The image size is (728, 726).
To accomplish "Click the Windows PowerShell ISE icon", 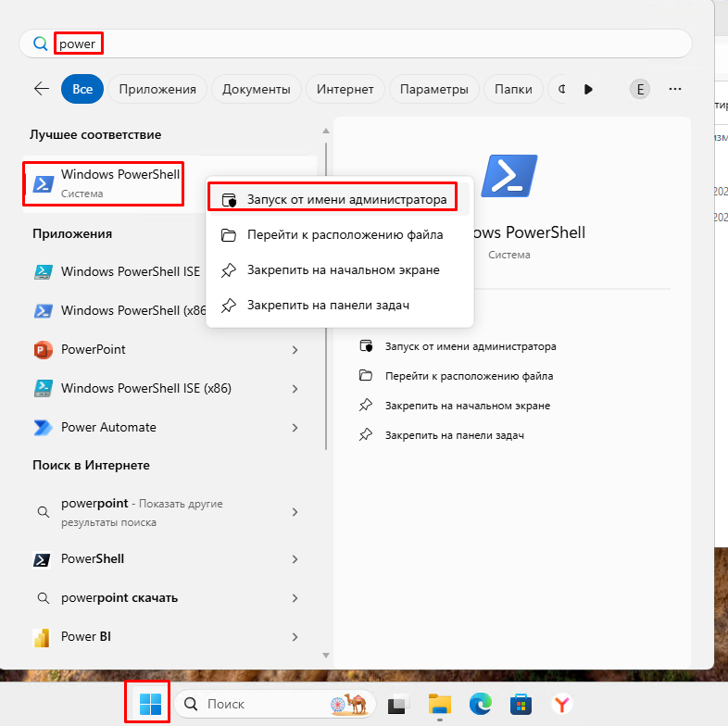I will pos(44,271).
